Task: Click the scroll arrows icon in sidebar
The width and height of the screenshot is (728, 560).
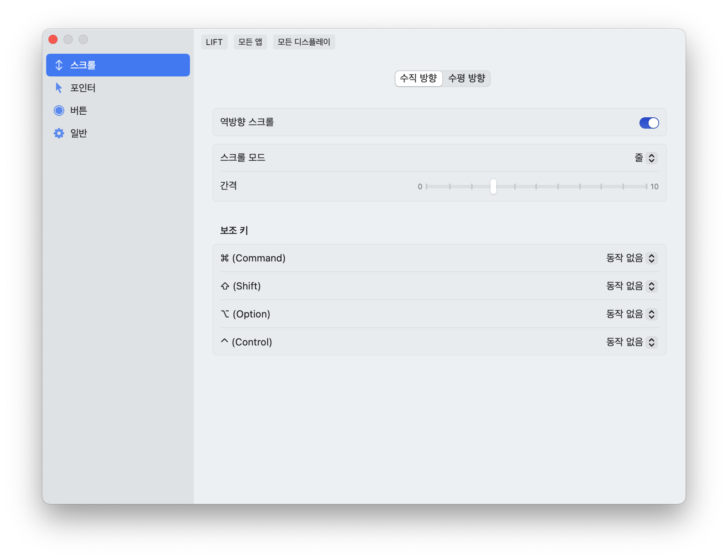Action: [x=59, y=65]
